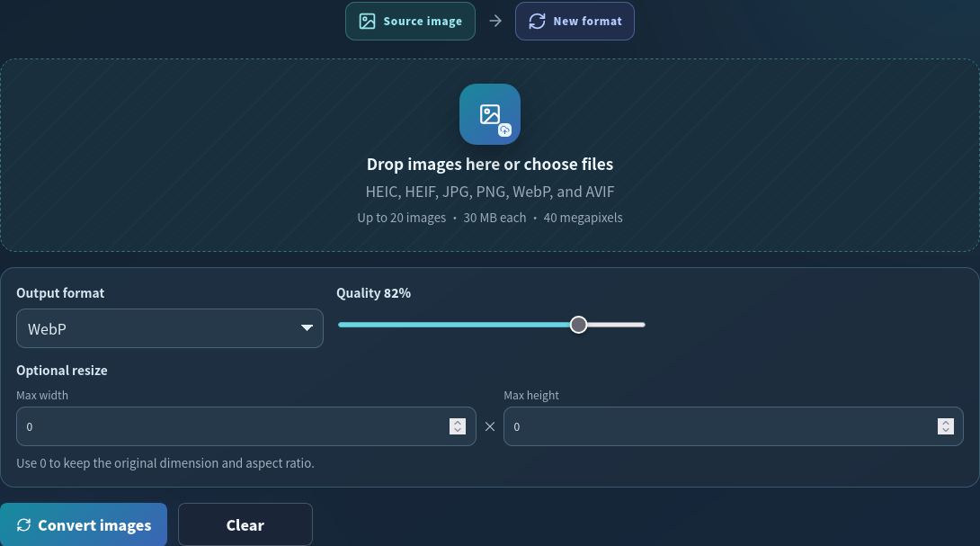Start conversion with Convert images button

pyautogui.click(x=84, y=524)
